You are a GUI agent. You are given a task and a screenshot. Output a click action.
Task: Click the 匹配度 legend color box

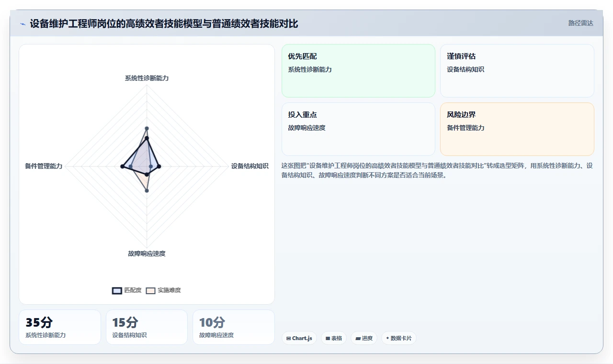point(117,290)
